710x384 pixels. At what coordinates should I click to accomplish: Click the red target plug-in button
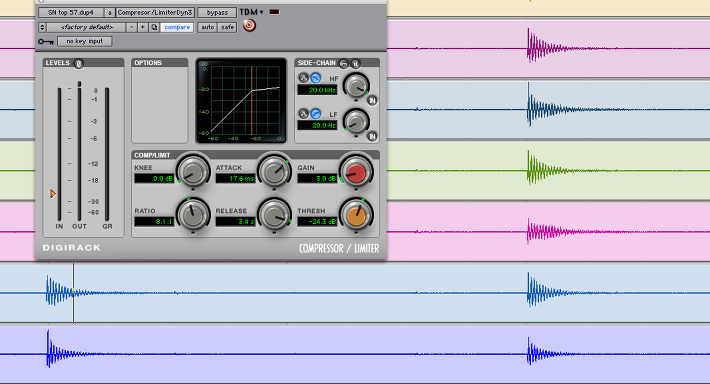click(249, 25)
